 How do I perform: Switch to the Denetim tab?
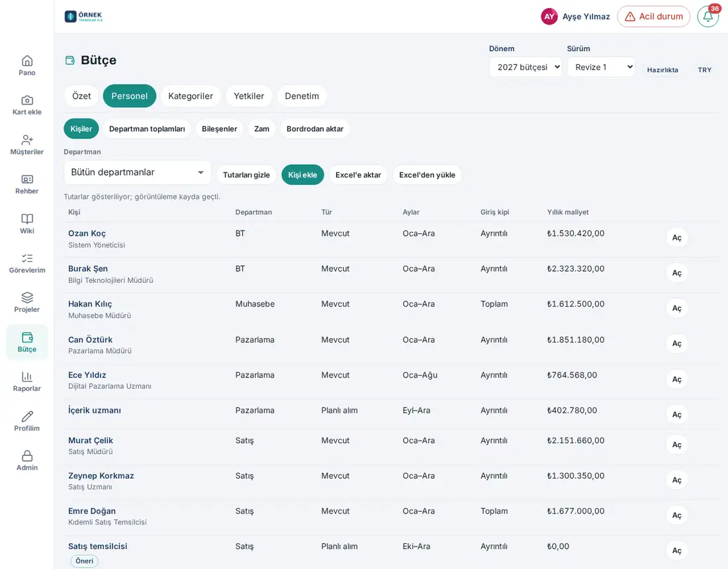tap(302, 96)
